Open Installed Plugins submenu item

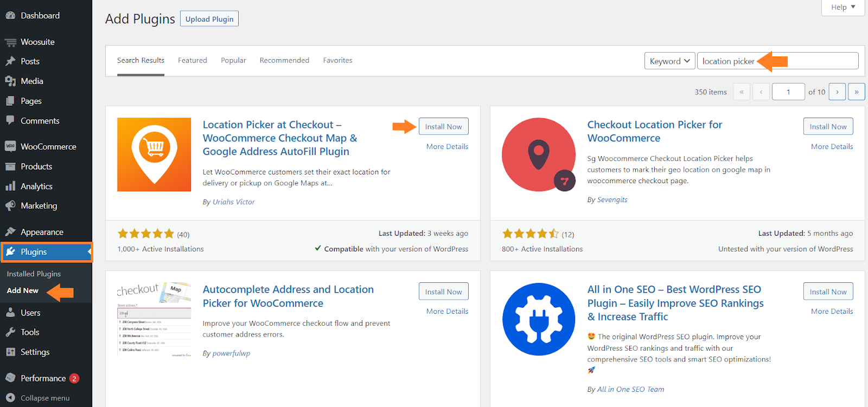[x=34, y=274]
